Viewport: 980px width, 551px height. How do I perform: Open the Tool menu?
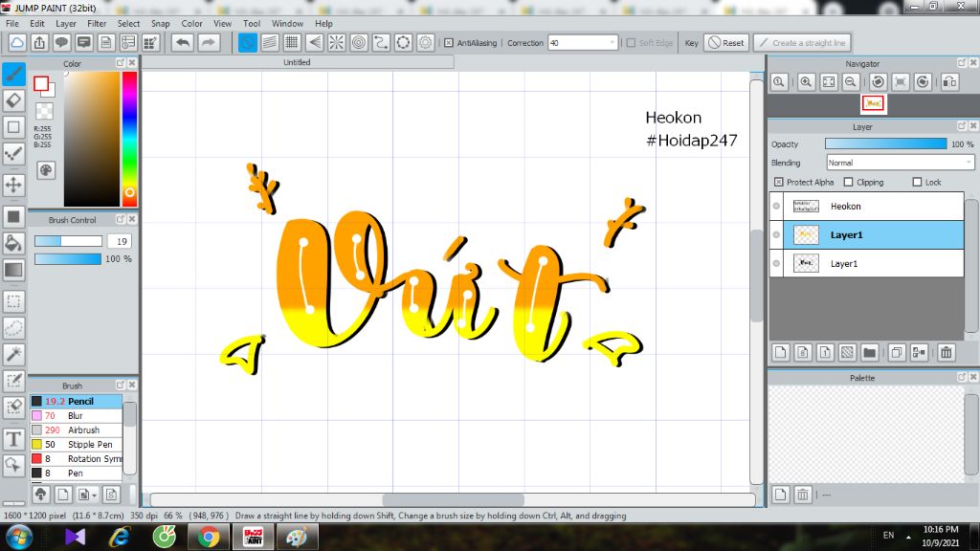(x=252, y=23)
